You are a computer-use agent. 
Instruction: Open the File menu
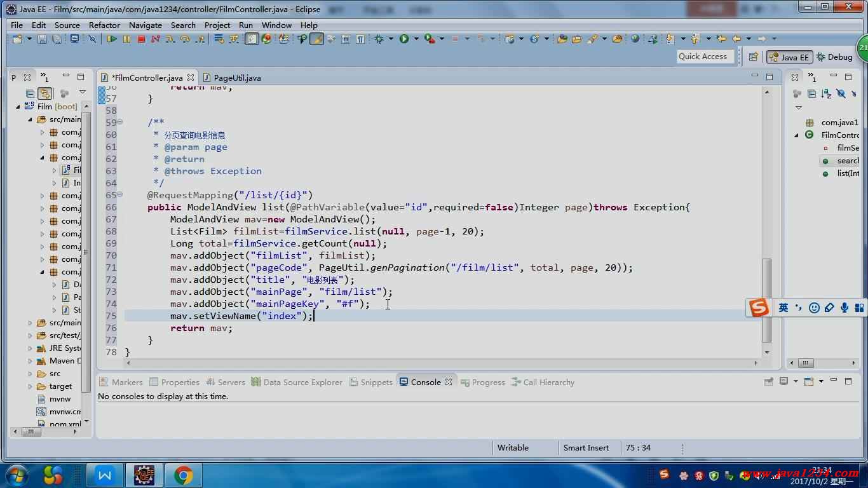[x=17, y=25]
